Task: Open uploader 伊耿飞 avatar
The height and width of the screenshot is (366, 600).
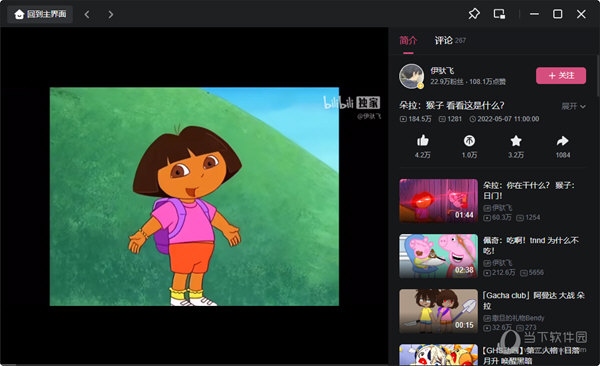Action: tap(411, 76)
